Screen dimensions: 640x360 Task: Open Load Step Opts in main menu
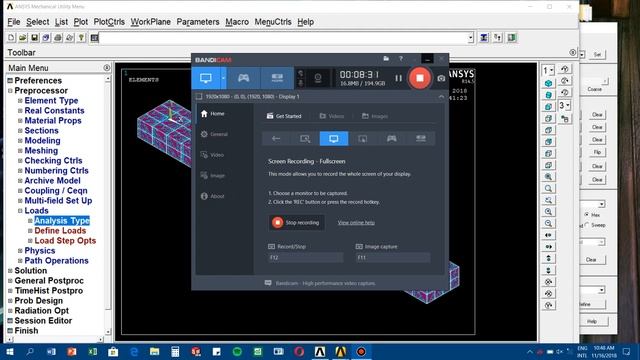pyautogui.click(x=65, y=241)
